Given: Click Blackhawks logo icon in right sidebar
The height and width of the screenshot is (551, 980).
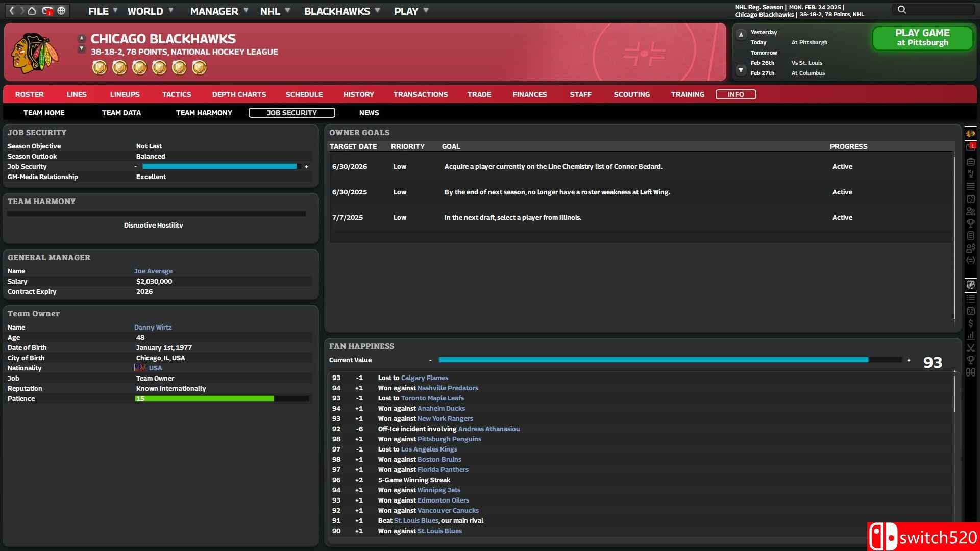Looking at the screenshot, I should (970, 134).
